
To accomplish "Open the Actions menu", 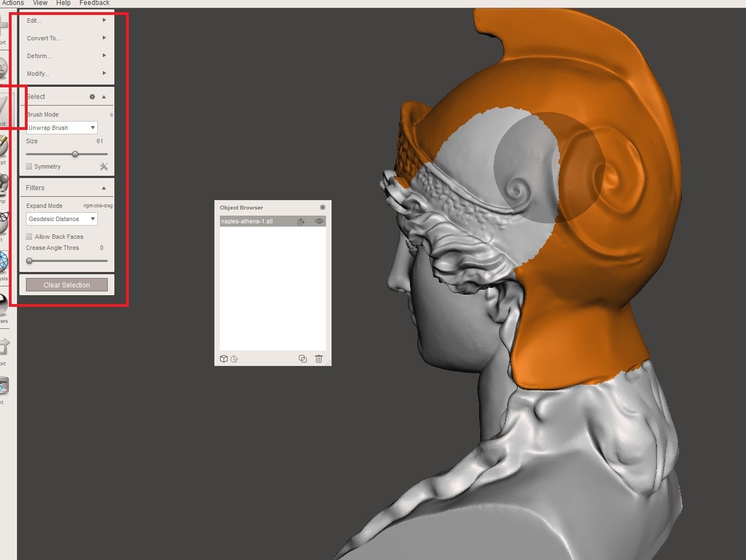I will [12, 3].
